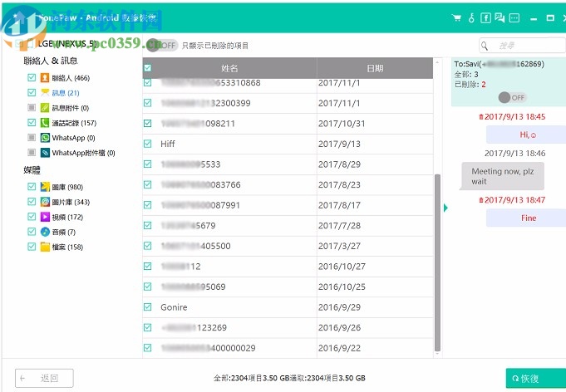Uncheck the Messages (21) checkbox
The width and height of the screenshot is (566, 392).
point(32,92)
